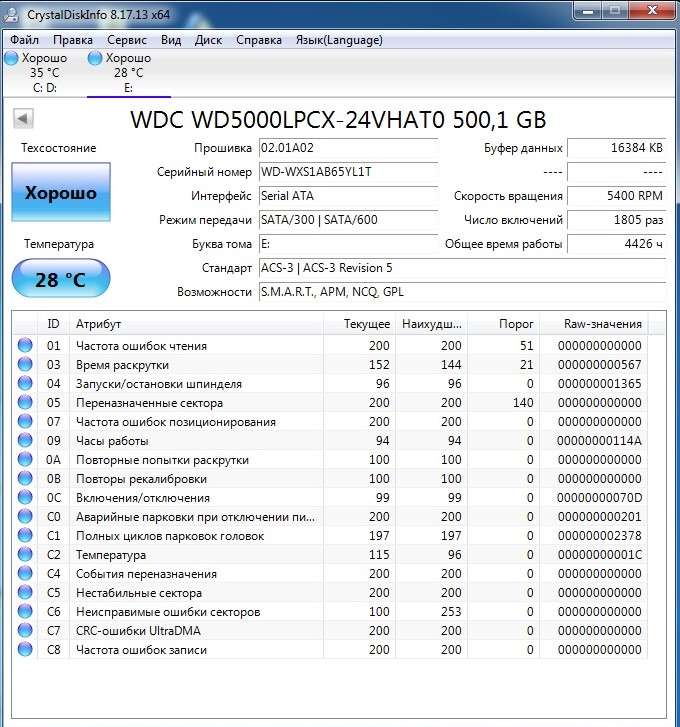The image size is (680, 727).
Task: Click the Атрибут column header
Action: click(x=98, y=324)
